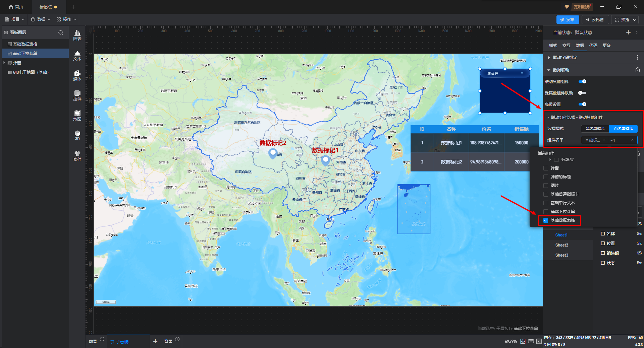Fit the canvas to screen icon

[523, 341]
